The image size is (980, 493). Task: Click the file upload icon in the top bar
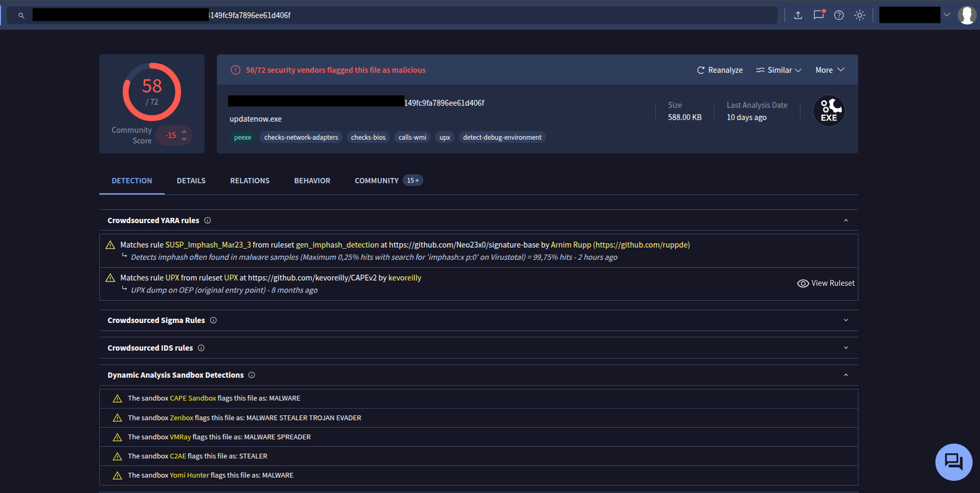(x=798, y=15)
